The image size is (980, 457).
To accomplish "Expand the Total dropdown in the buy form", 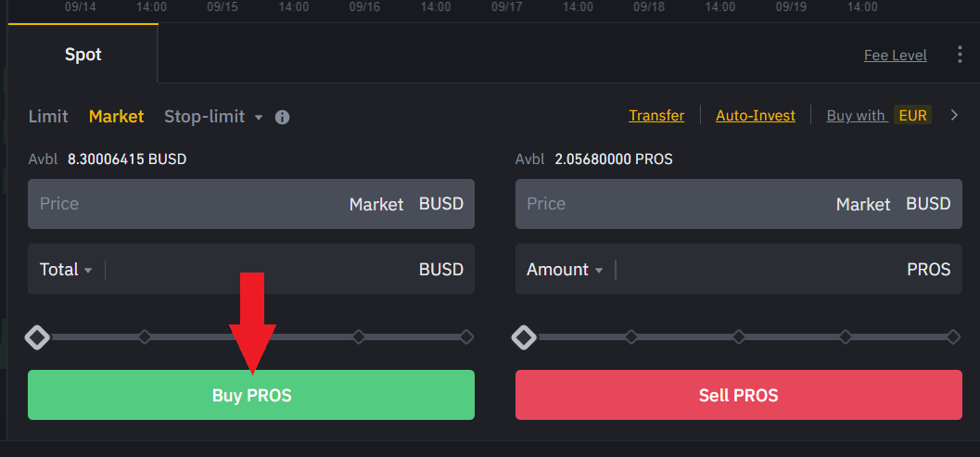I will 66,270.
